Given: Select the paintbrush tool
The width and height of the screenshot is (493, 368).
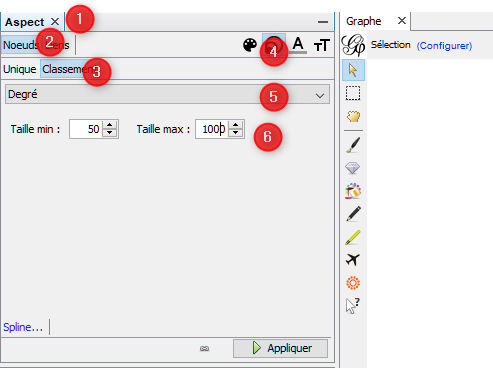Looking at the screenshot, I should 353,145.
